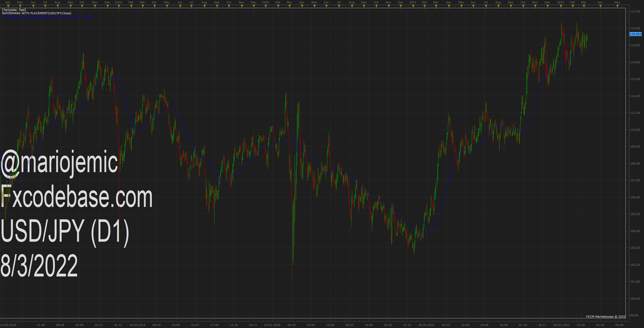
Task: Select the blue 2PB IDEAL MA indicator label
Action: click(x=48, y=17)
